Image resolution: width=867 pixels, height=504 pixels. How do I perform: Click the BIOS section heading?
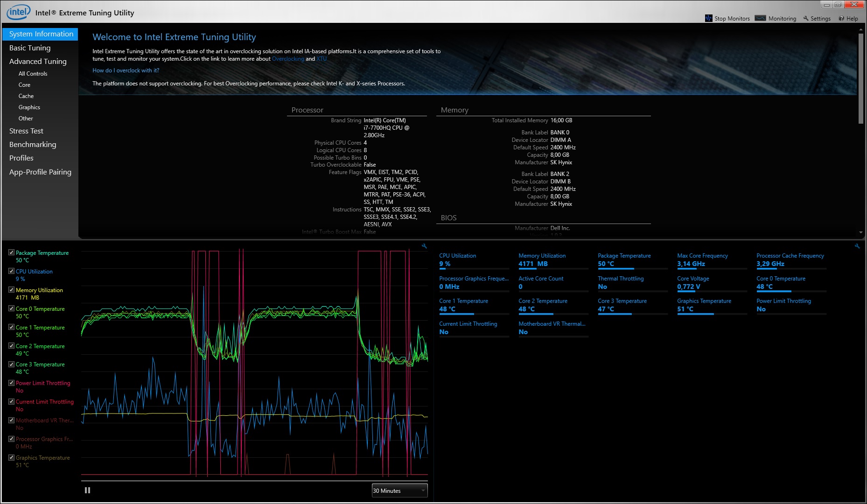(x=448, y=218)
